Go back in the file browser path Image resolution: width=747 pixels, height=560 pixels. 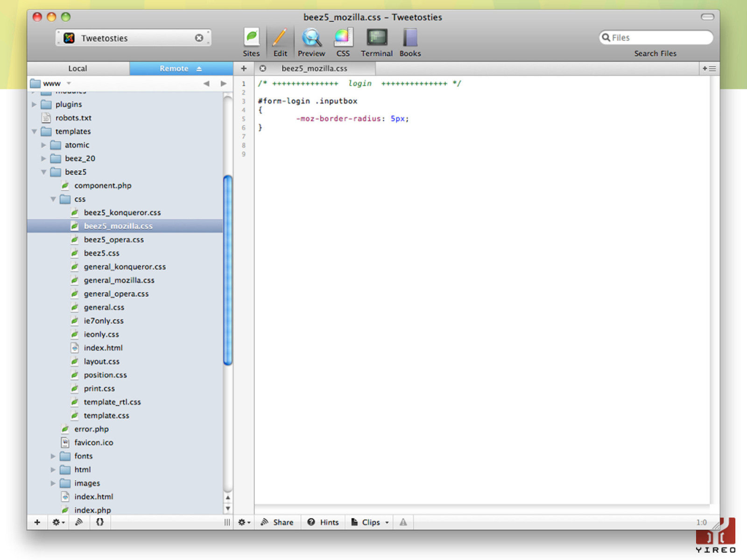tap(206, 84)
